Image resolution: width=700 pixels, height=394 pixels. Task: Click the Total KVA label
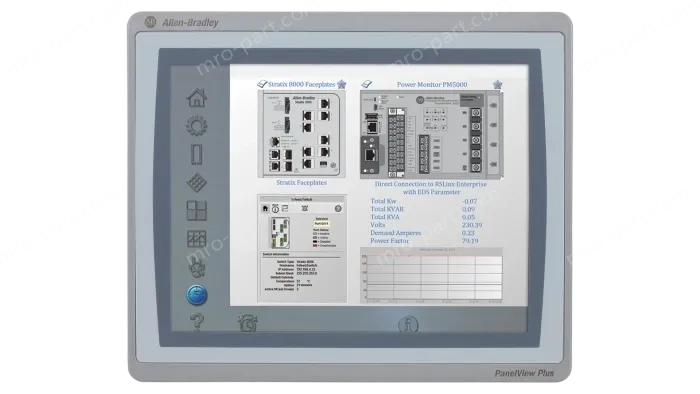tap(385, 217)
